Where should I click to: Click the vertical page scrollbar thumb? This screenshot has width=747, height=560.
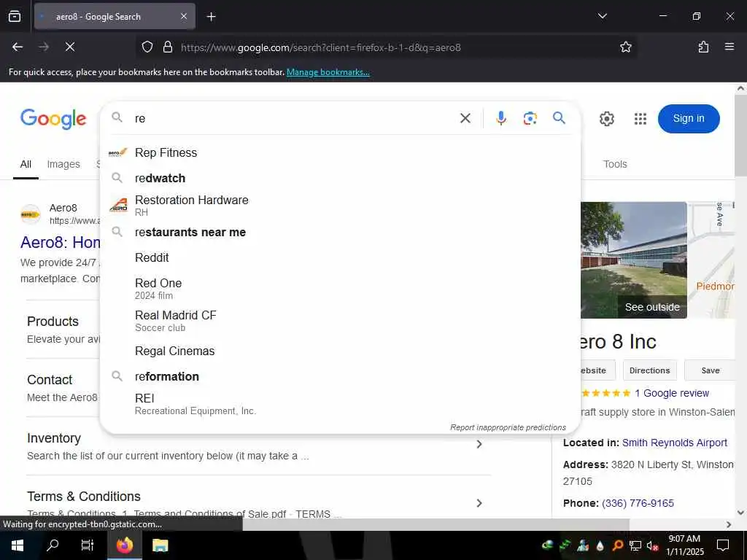click(x=741, y=134)
